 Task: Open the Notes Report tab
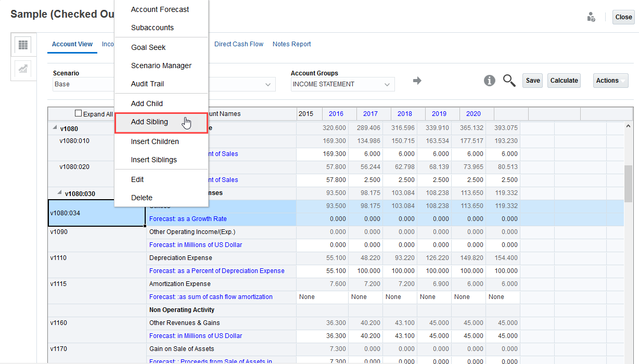click(291, 44)
